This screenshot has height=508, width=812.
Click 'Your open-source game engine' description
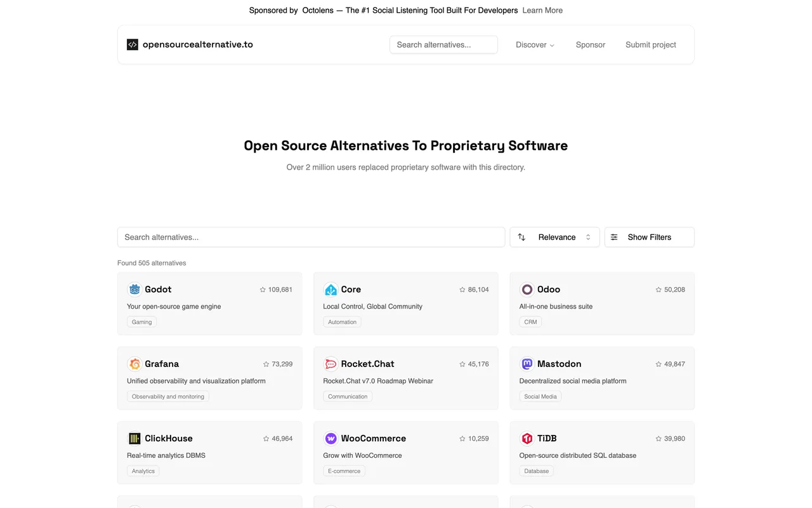tap(174, 306)
